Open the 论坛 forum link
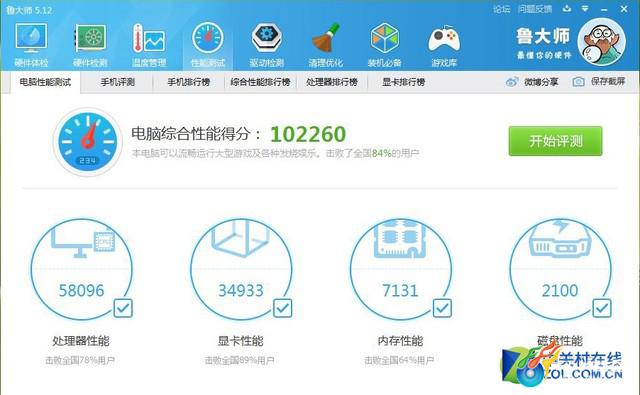This screenshot has width=640, height=395. point(502,9)
